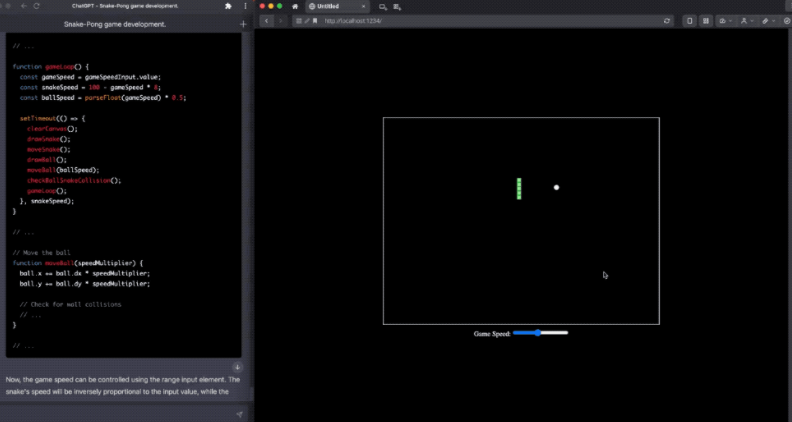Click the Game Speed slider
Viewport: 792px width, 422px height.
(540, 333)
